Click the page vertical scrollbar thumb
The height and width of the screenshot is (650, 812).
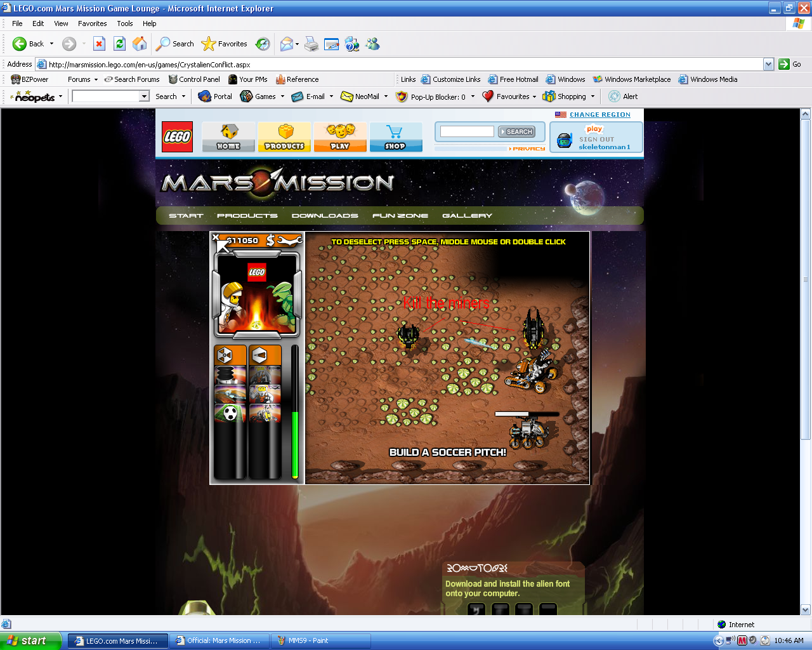click(806, 279)
